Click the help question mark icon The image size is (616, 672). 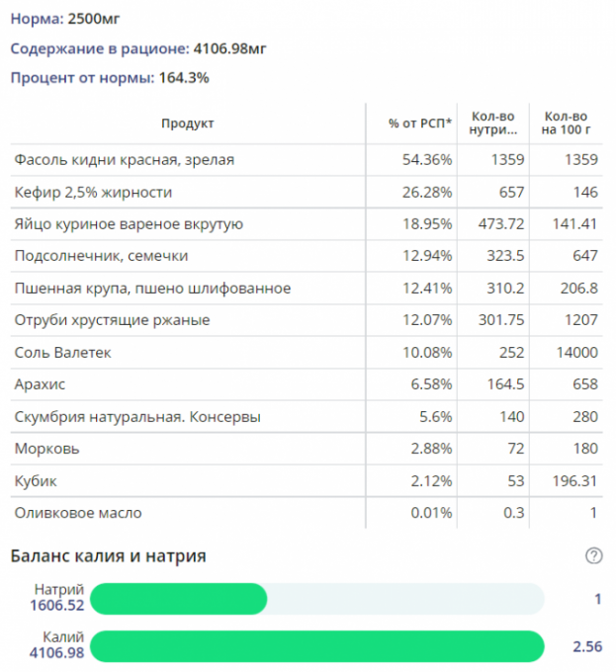pos(593,556)
